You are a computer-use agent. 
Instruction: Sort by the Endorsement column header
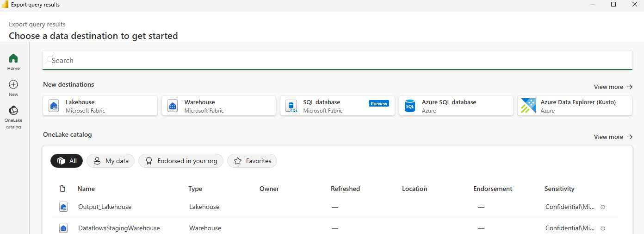coord(493,189)
